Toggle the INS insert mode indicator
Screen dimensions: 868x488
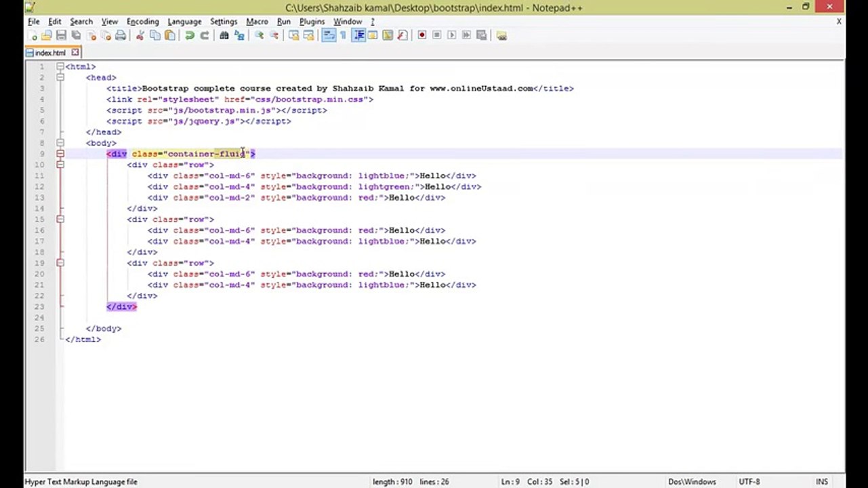tap(822, 482)
